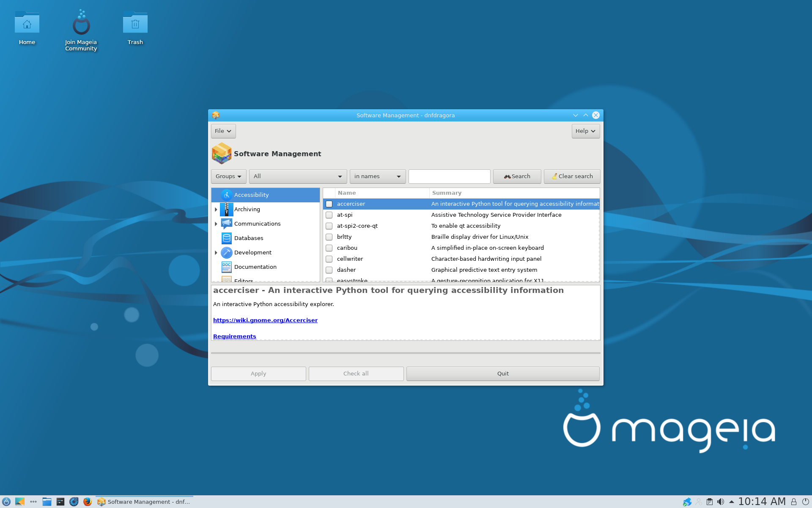The image size is (812, 508).
Task: Check the brltty package checkbox
Action: (x=329, y=237)
